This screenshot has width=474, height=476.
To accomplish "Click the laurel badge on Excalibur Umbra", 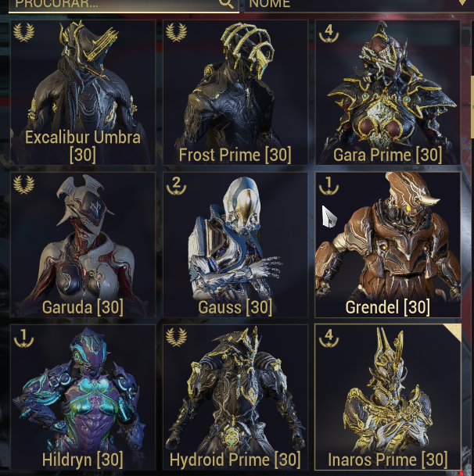I will click(24, 32).
